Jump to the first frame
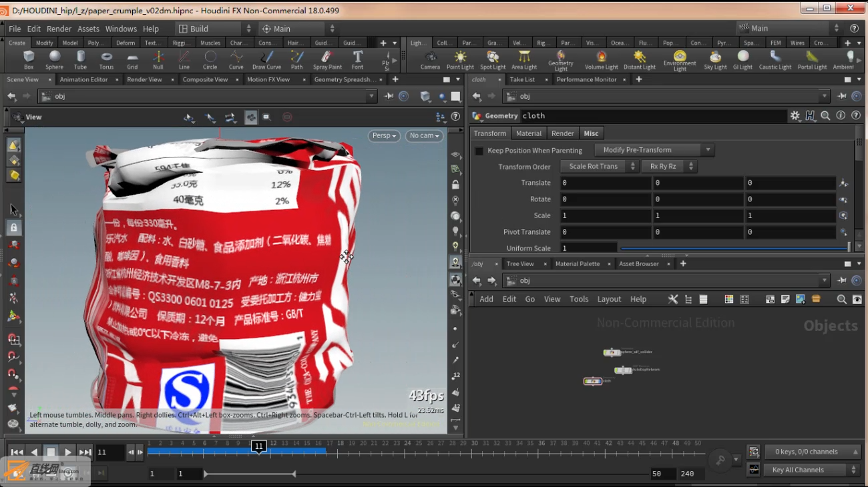Viewport: 868px width, 487px height. click(x=17, y=452)
